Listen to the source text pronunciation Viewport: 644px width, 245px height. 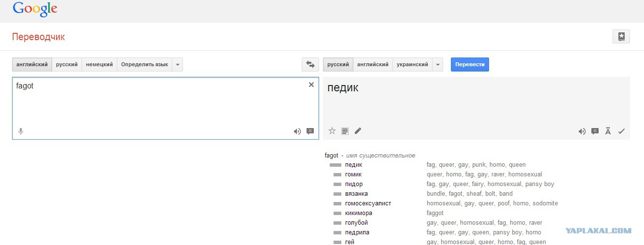pyautogui.click(x=297, y=131)
